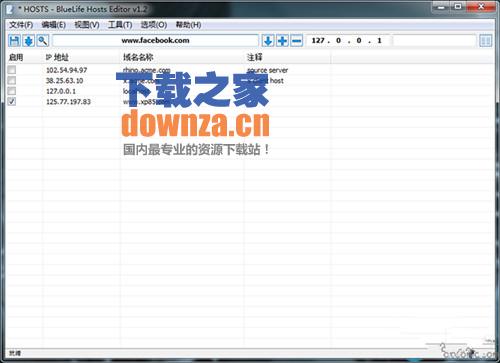Open the 工具(T) menu
The width and height of the screenshot is (500, 363).
click(120, 25)
